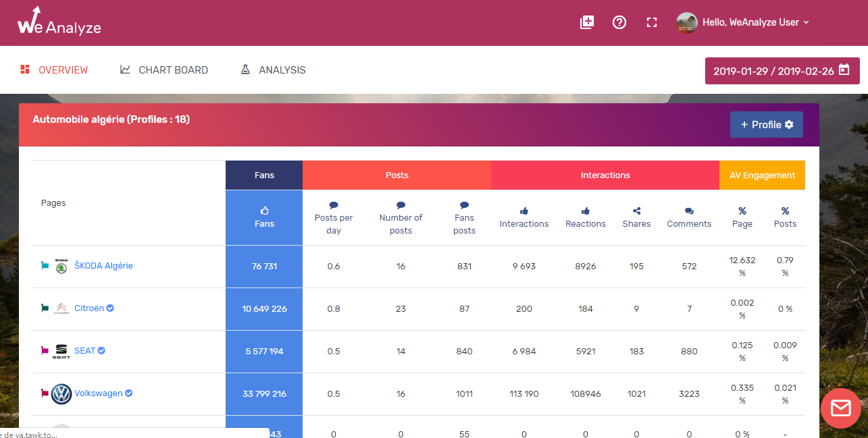Click the Citroën flag icon
The width and height of the screenshot is (868, 438).
click(x=45, y=308)
